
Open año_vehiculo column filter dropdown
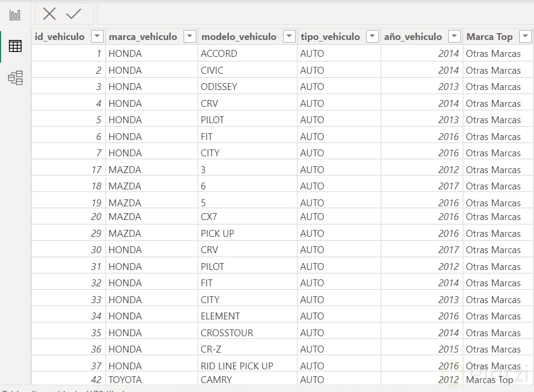click(455, 36)
